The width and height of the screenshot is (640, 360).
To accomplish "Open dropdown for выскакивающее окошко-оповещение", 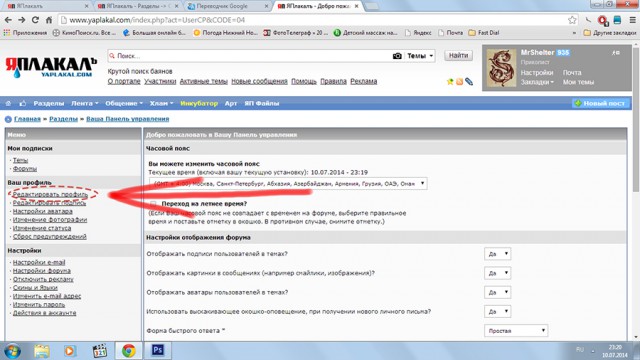I will click(x=498, y=311).
